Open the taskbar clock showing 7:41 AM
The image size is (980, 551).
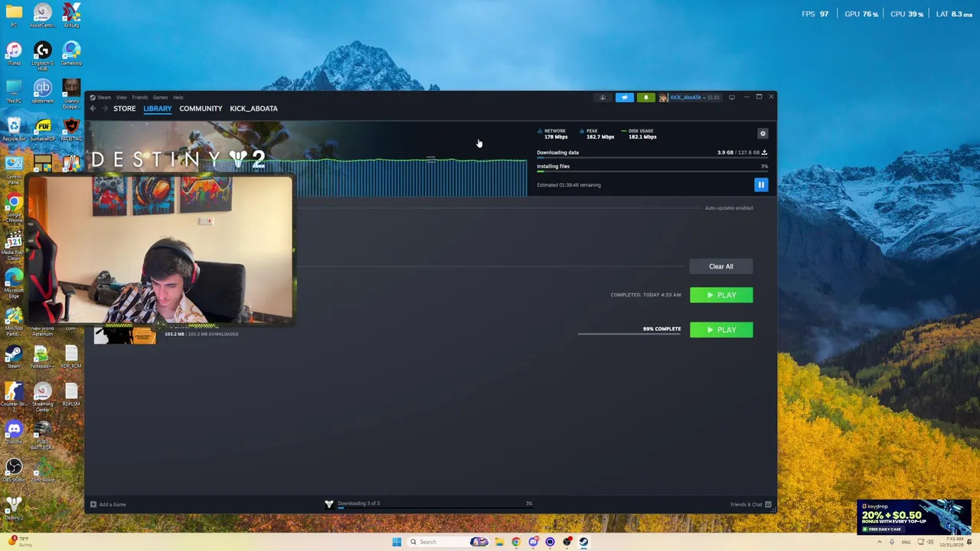pos(953,542)
